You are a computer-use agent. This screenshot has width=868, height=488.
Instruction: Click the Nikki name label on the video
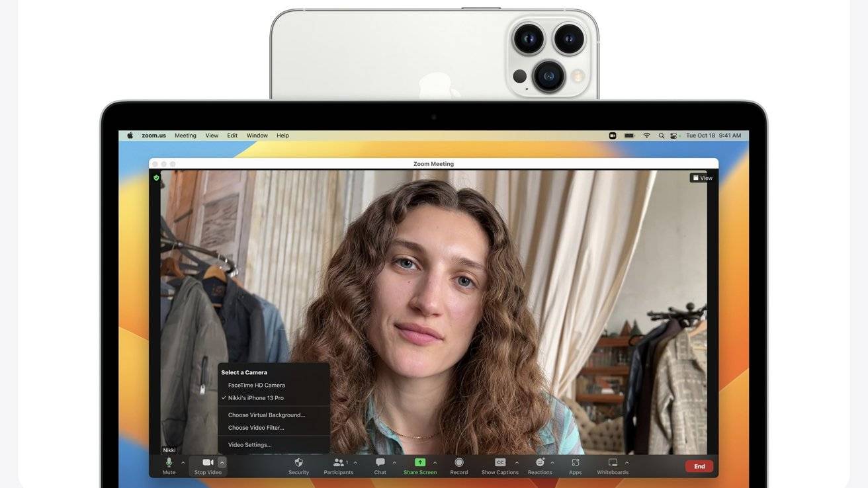169,450
